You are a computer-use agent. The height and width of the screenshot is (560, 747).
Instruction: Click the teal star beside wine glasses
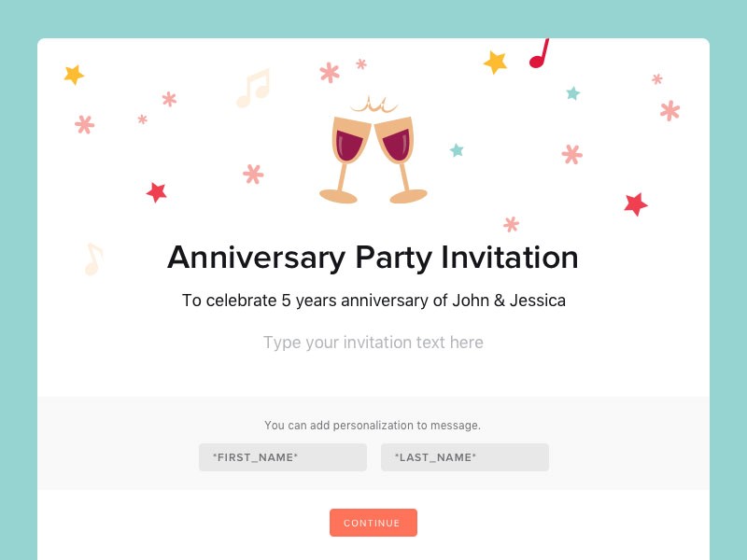click(457, 150)
